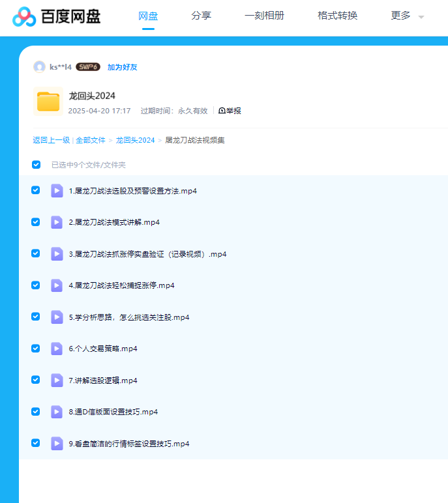This screenshot has height=503, width=448.
Task: Click 加为好友 link
Action: point(123,67)
